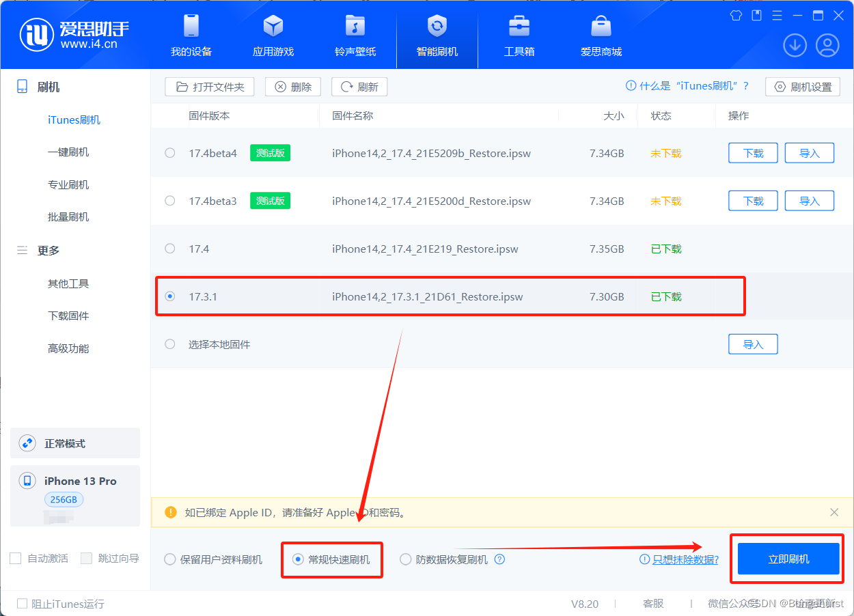Image resolution: width=854 pixels, height=616 pixels.
Task: Click the 固件名称 column header
Action: (x=353, y=115)
